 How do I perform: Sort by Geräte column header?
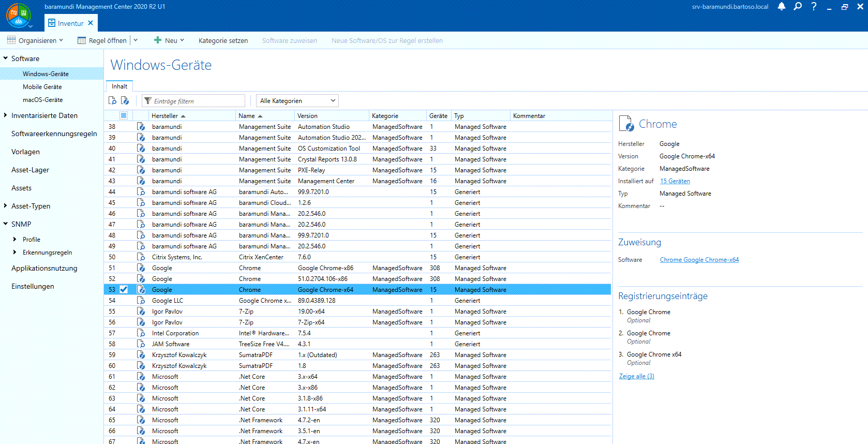click(438, 116)
